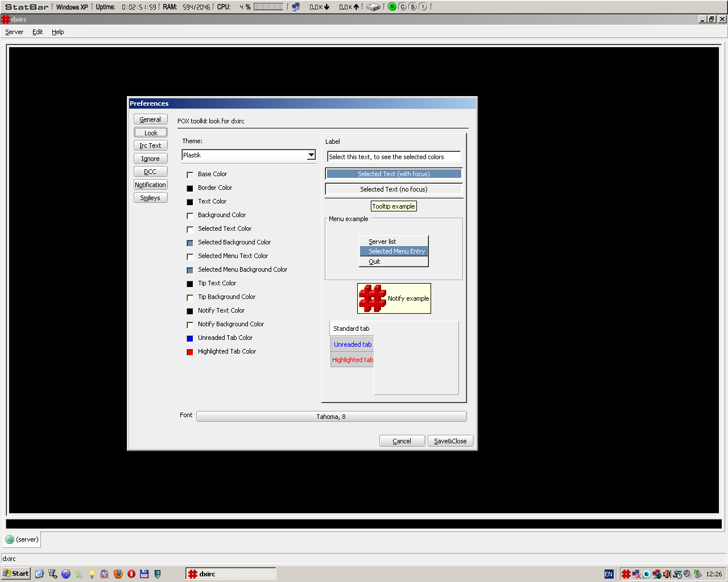Click the StatBar disk drive icon
This screenshot has height=582, width=728.
point(373,7)
